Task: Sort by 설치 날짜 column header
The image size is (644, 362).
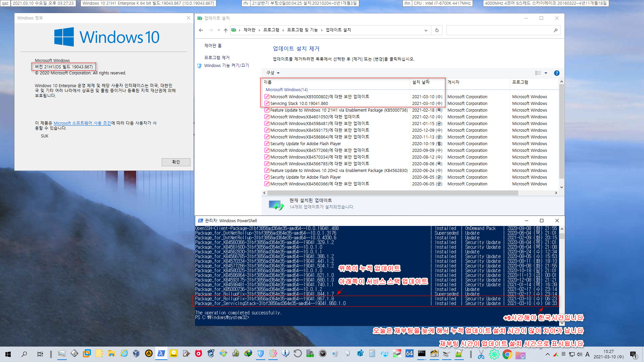Action: click(427, 82)
